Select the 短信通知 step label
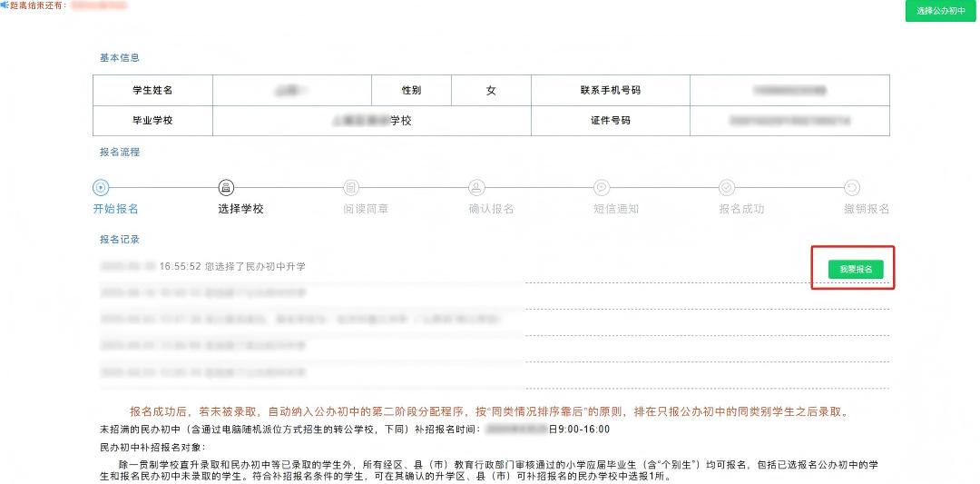Viewport: 980px width, 484px height. point(616,209)
